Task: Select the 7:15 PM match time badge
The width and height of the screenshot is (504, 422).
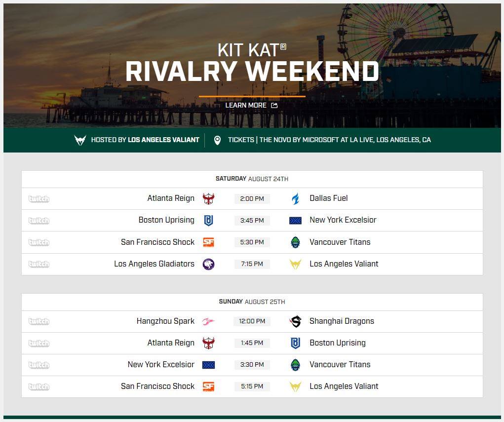Action: coord(252,264)
